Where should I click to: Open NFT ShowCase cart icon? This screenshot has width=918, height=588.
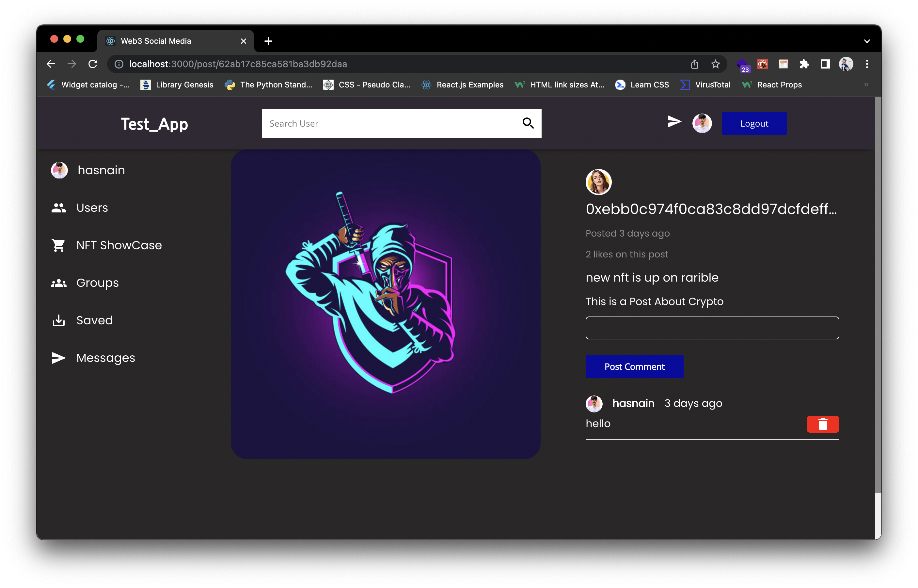tap(58, 245)
